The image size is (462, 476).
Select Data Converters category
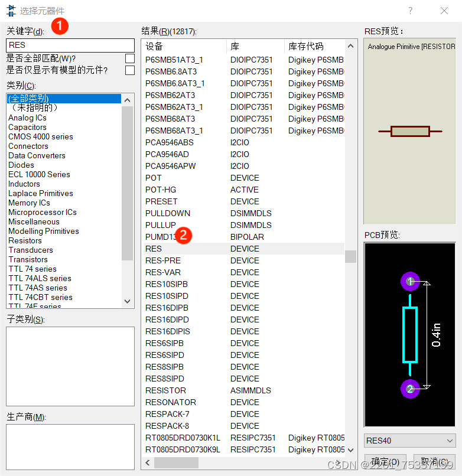pyautogui.click(x=37, y=155)
